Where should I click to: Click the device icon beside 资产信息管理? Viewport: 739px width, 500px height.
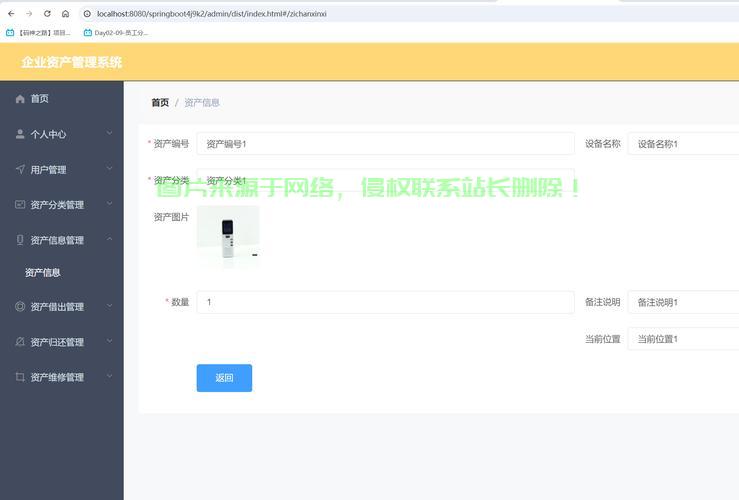tap(20, 240)
